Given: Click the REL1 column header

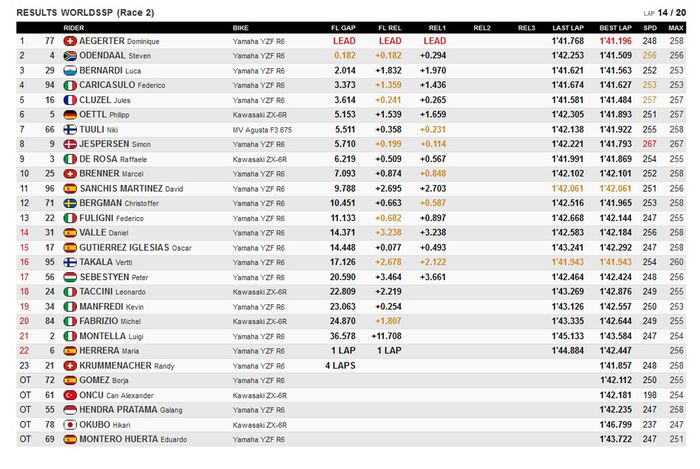Looking at the screenshot, I should pyautogui.click(x=437, y=28).
